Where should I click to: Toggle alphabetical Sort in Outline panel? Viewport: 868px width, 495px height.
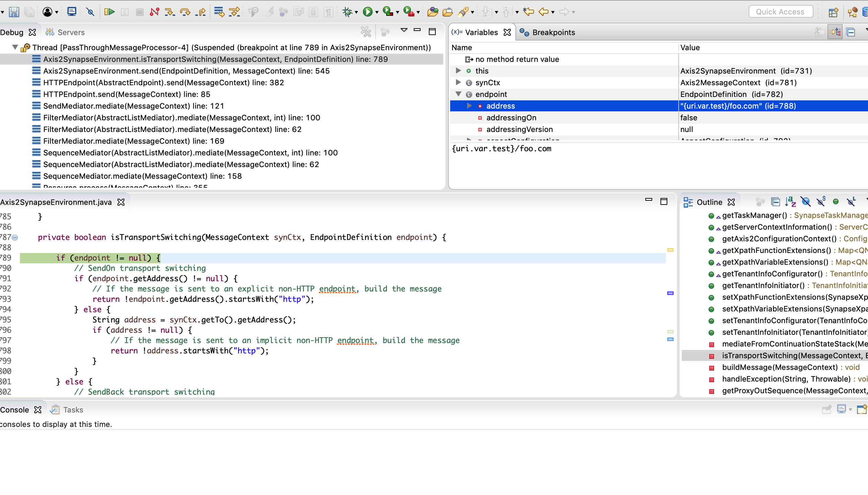[790, 202]
